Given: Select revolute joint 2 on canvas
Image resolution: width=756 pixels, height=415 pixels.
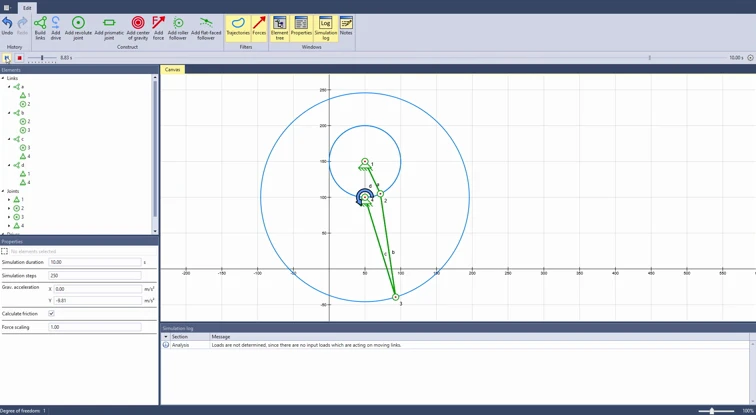Looking at the screenshot, I should (x=380, y=194).
